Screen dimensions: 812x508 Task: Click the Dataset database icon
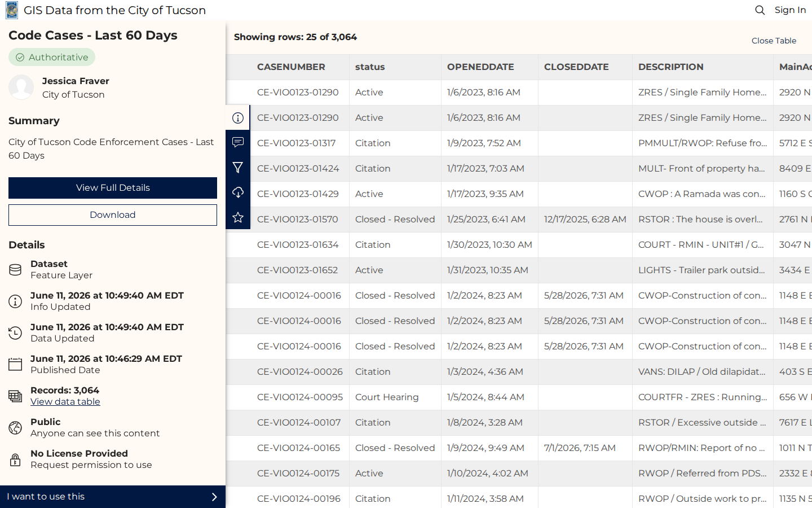point(15,270)
